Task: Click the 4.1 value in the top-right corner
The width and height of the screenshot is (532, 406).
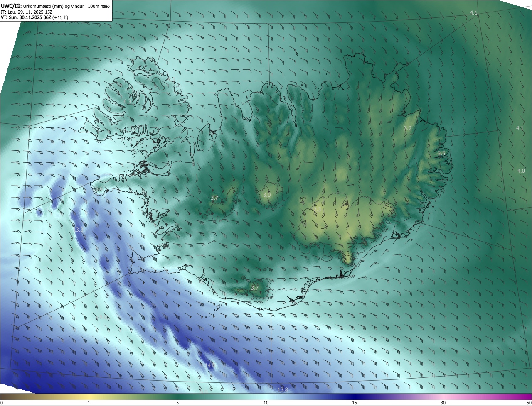Action: 473,13
